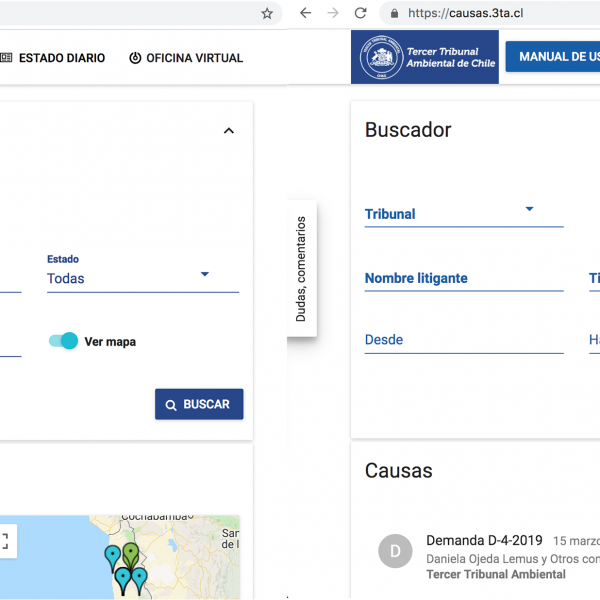Reload the page
Viewport: 600px width, 600px height.
click(x=360, y=14)
